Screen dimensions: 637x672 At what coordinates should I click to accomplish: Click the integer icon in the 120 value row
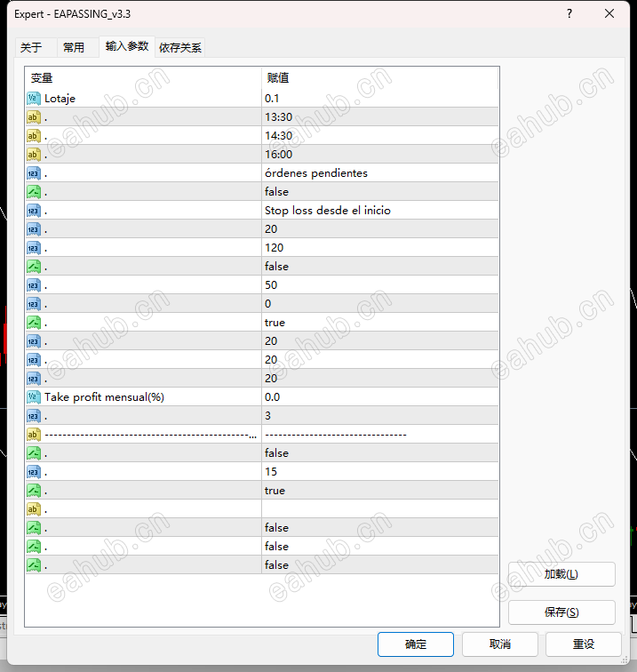(34, 248)
